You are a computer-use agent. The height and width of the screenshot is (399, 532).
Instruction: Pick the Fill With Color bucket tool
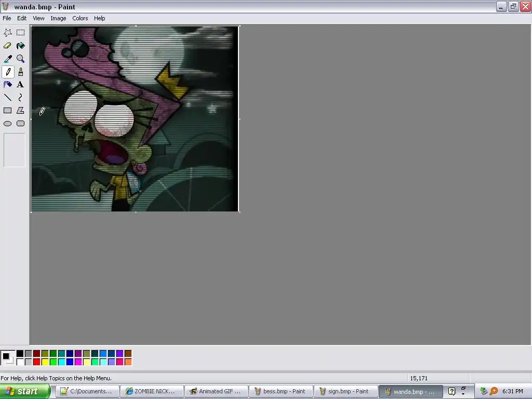pyautogui.click(x=21, y=46)
